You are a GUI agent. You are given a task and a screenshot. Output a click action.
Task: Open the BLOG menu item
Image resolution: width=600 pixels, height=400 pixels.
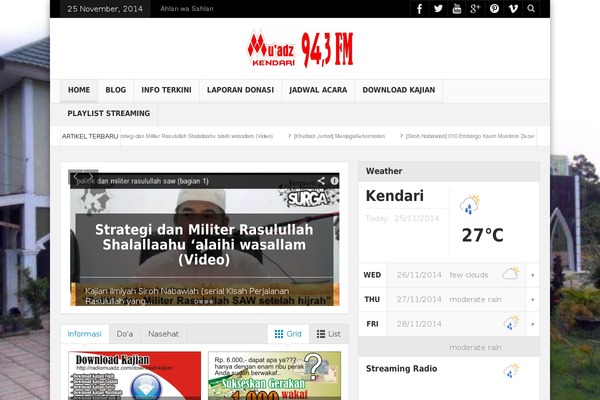click(116, 90)
